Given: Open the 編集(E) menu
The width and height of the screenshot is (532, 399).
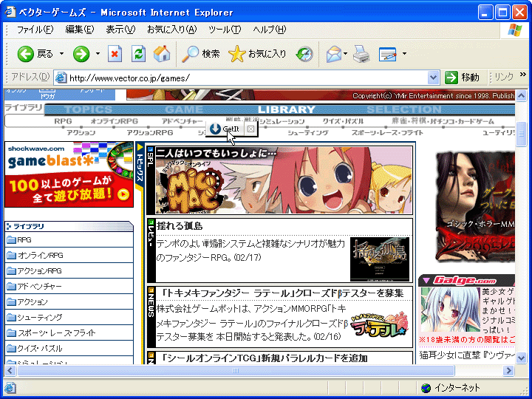Looking at the screenshot, I should pos(79,30).
